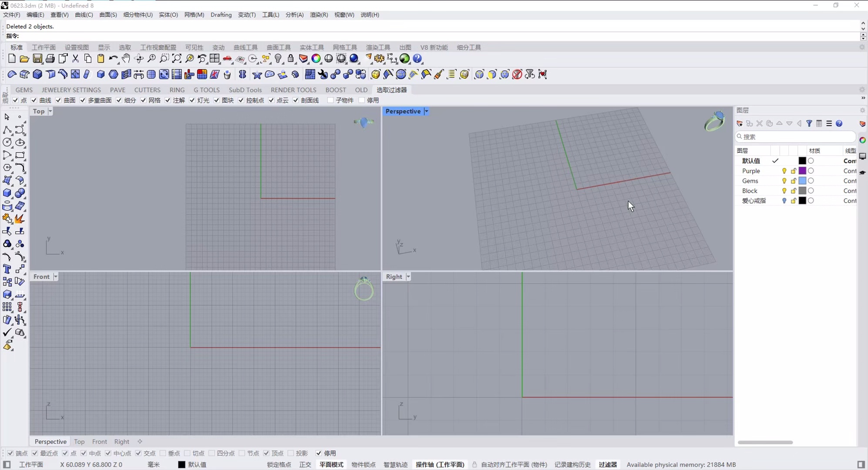Image resolution: width=868 pixels, height=470 pixels.
Task: Enable the 子物件 selection filter checkbox
Action: 330,100
